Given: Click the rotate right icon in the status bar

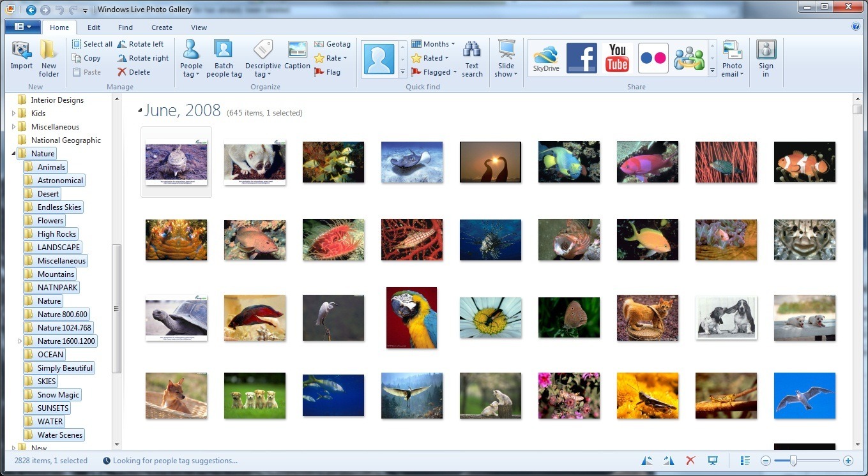Looking at the screenshot, I should tap(669, 461).
